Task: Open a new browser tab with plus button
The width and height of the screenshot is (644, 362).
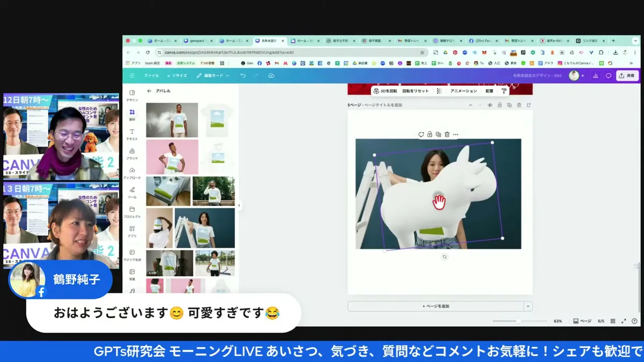Action: click(x=613, y=41)
